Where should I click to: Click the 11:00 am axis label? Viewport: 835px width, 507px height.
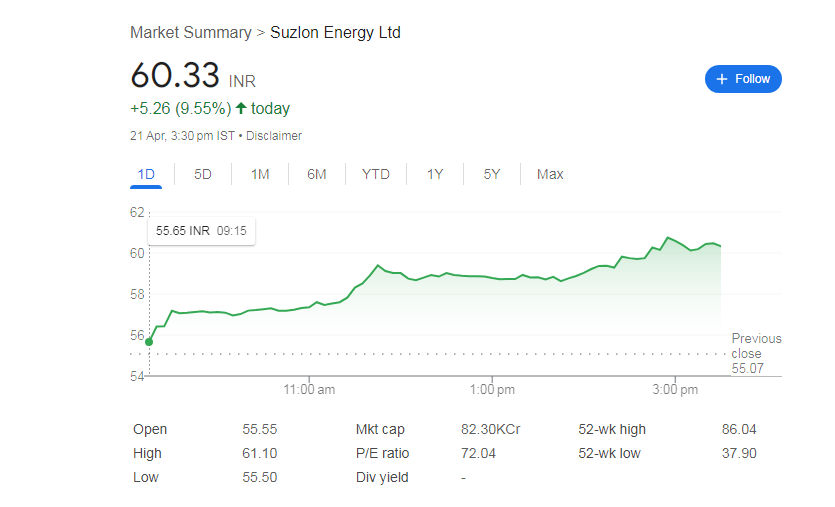(309, 390)
